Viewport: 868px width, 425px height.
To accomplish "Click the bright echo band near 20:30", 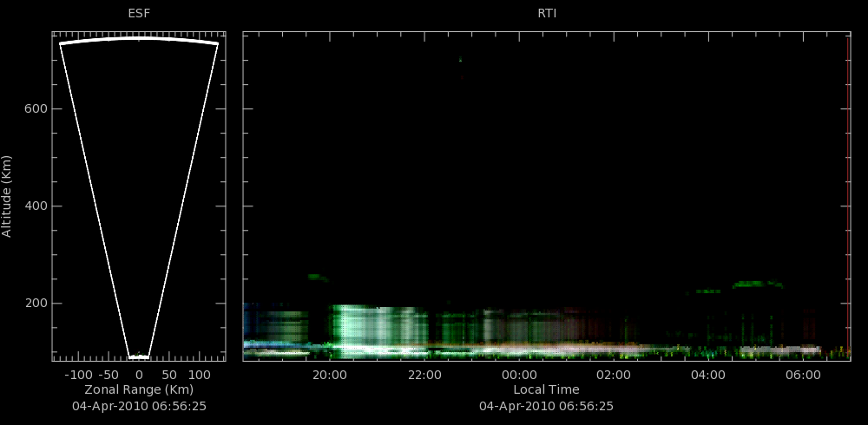I will 378,331.
